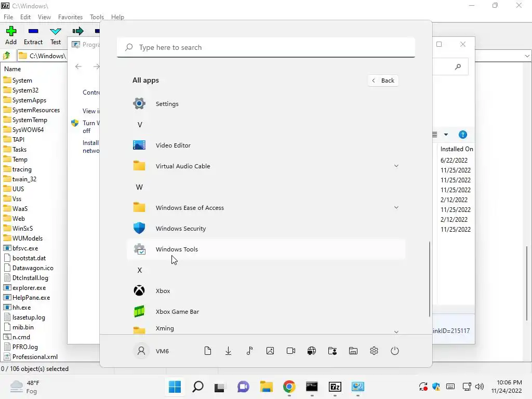Launch Video Editor app
Viewport: 532px width, 399px height.
265,145
